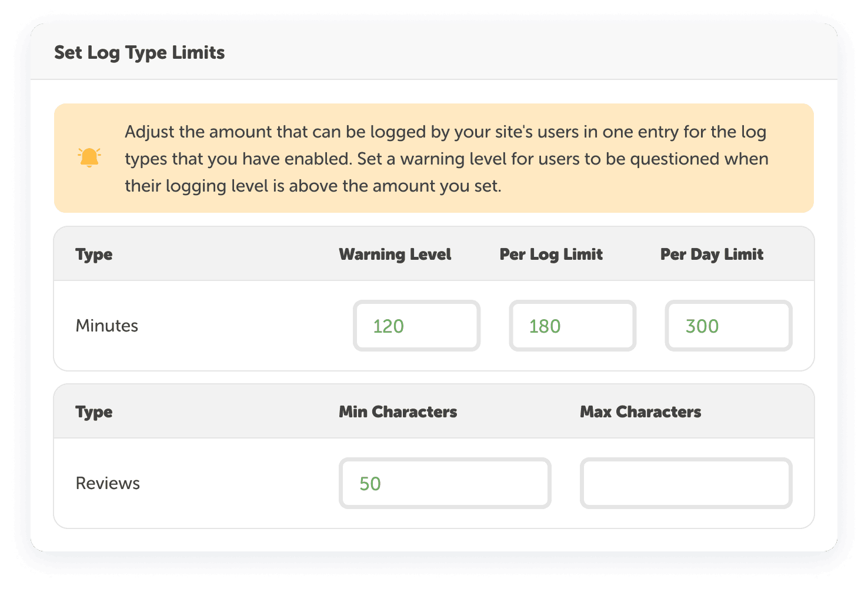Click the Minutes row label
This screenshot has width=868, height=589.
pos(106,326)
